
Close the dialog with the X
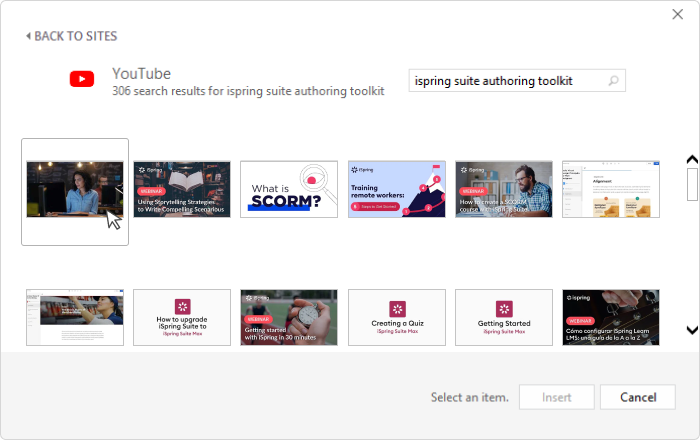pos(678,14)
